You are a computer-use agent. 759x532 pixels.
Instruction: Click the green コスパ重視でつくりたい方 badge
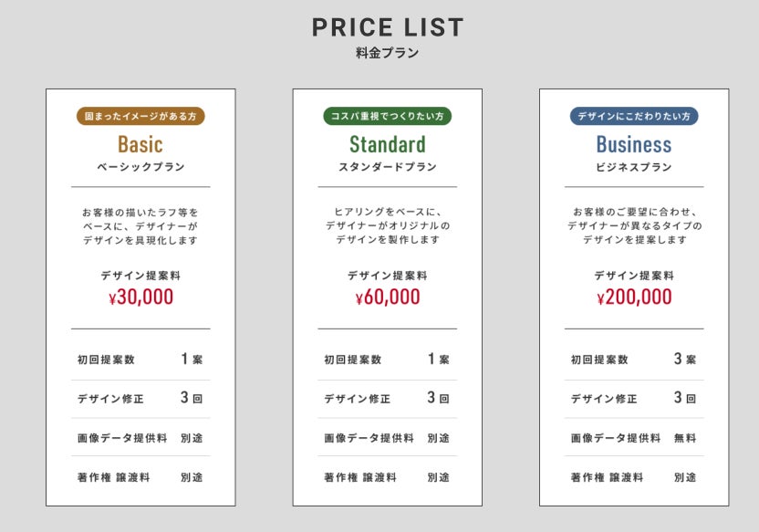[387, 117]
